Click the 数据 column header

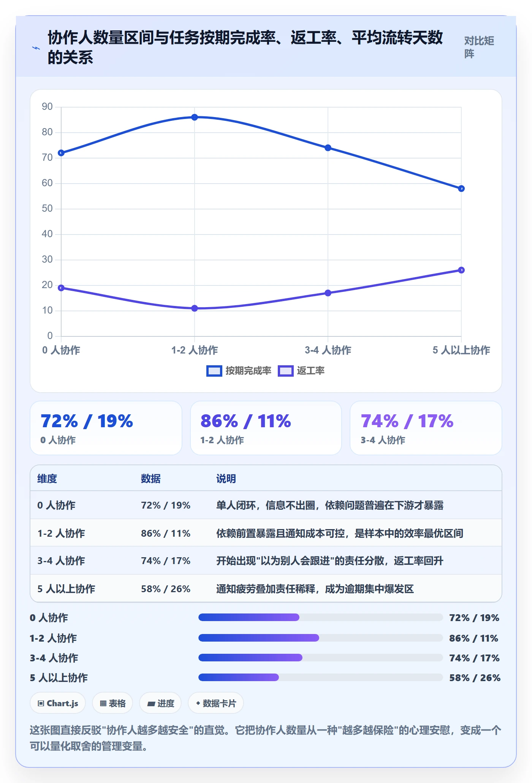pos(151,479)
